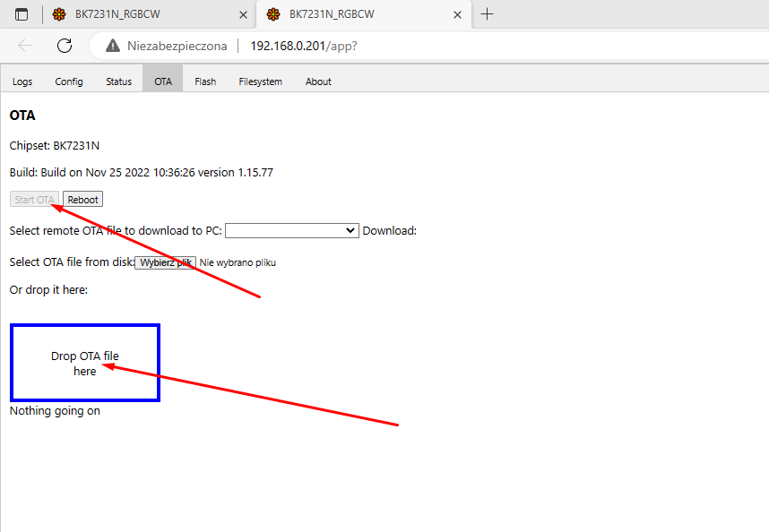Open the About tab

coord(318,82)
